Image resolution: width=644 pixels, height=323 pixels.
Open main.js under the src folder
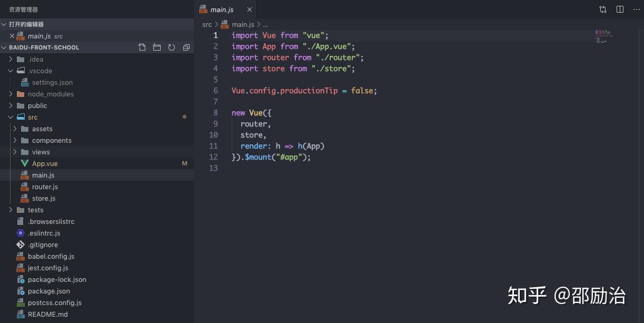(97, 175)
